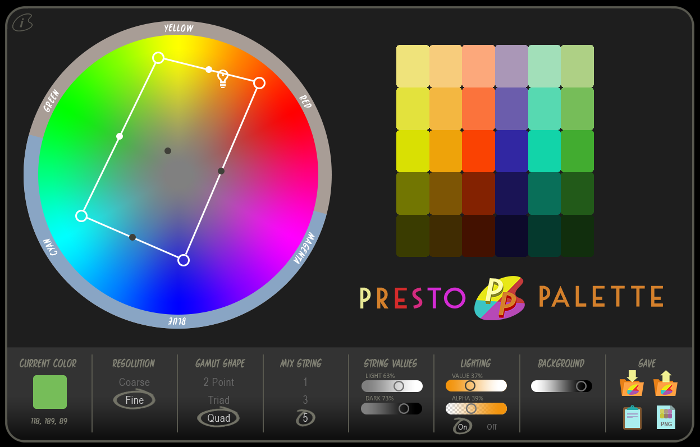Select the Quad gamut shape

pyautogui.click(x=218, y=418)
